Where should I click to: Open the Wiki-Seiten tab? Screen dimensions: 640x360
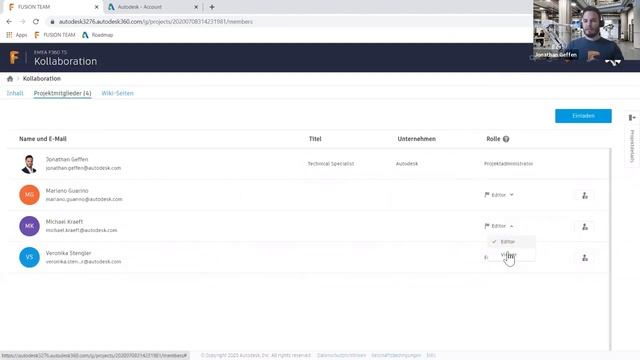click(x=118, y=93)
